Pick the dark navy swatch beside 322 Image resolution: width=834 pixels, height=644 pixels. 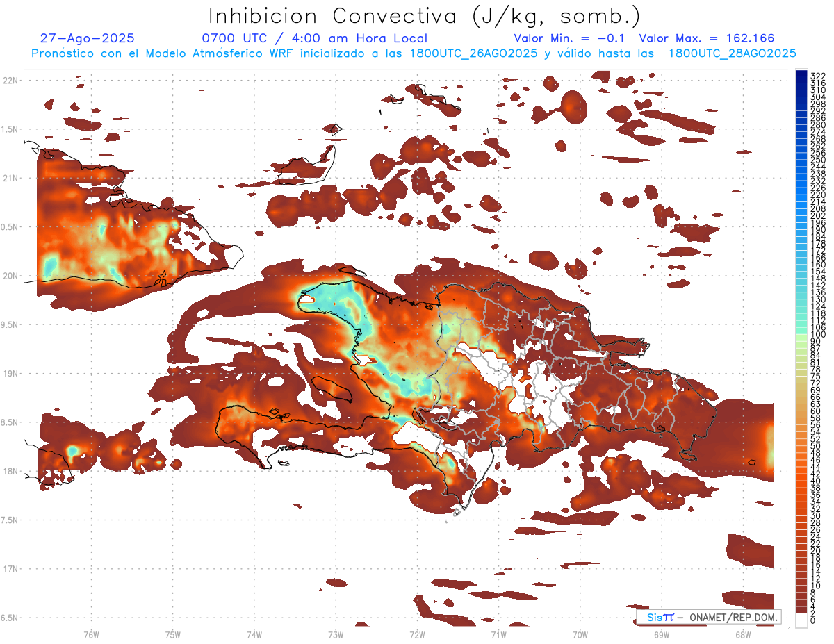pos(802,74)
